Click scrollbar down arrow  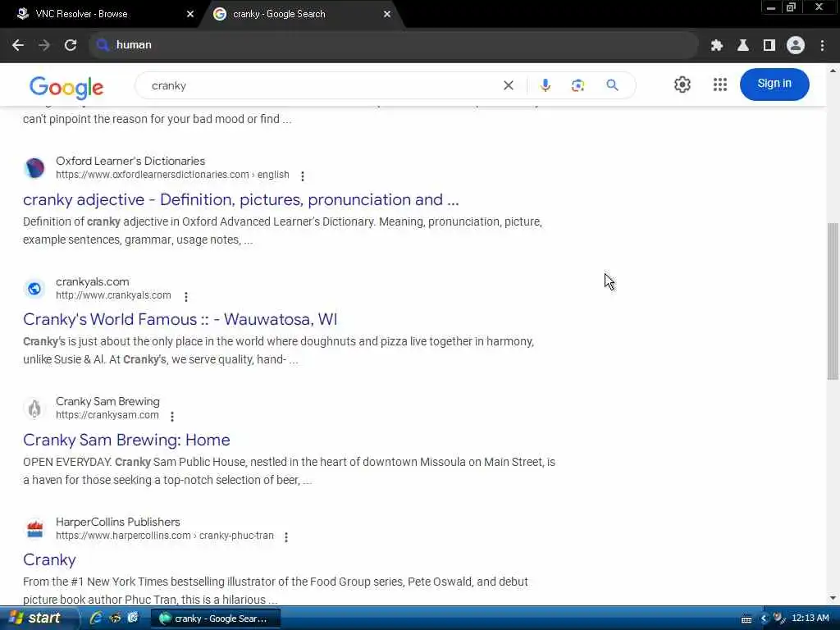[833, 598]
